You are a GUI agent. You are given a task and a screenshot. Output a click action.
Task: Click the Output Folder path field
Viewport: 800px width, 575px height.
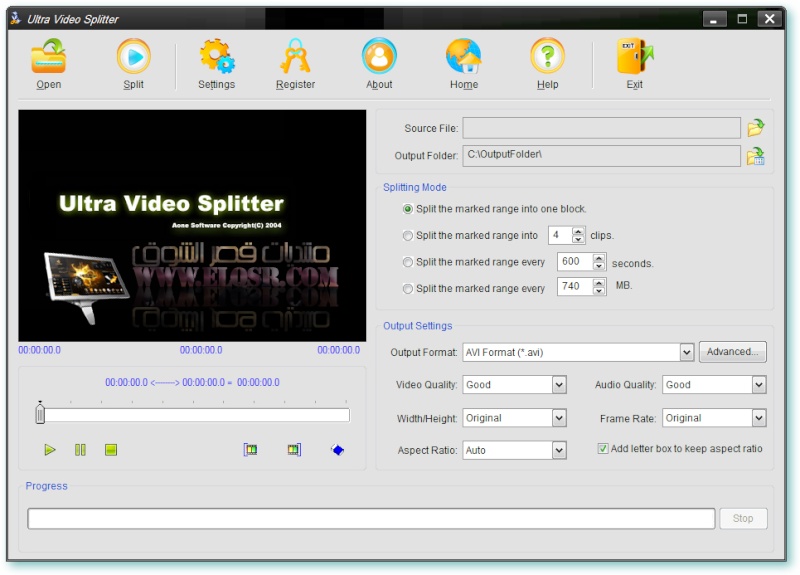602,156
